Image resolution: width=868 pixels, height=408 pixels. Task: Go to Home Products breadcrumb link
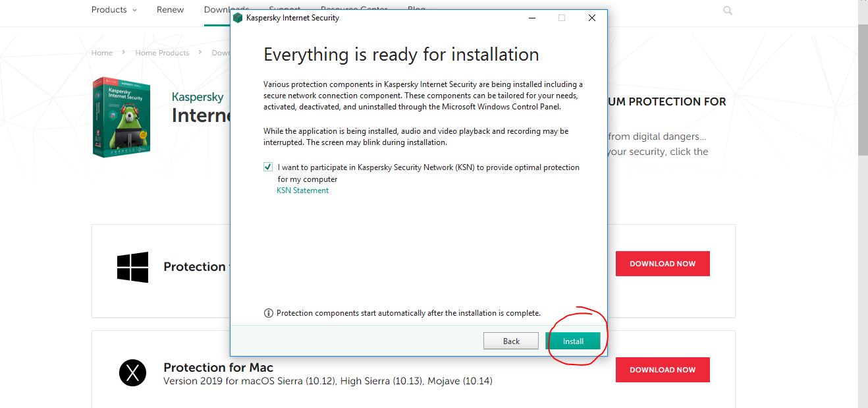162,53
